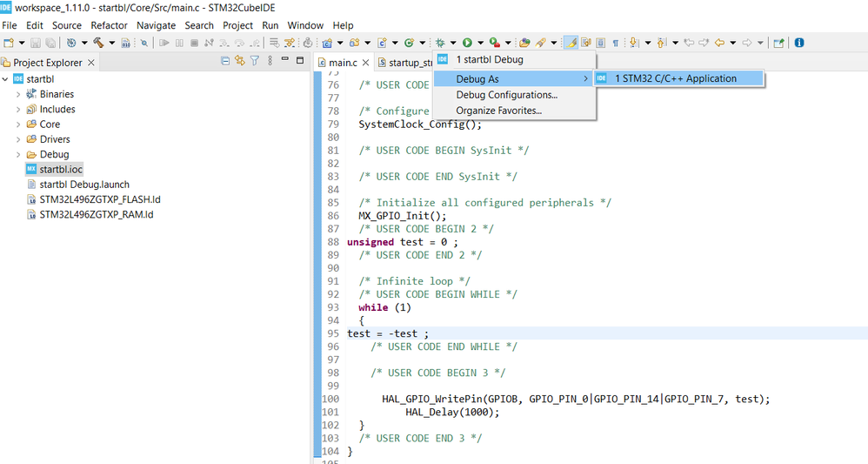Click the Save All toolbar icon

coord(50,43)
